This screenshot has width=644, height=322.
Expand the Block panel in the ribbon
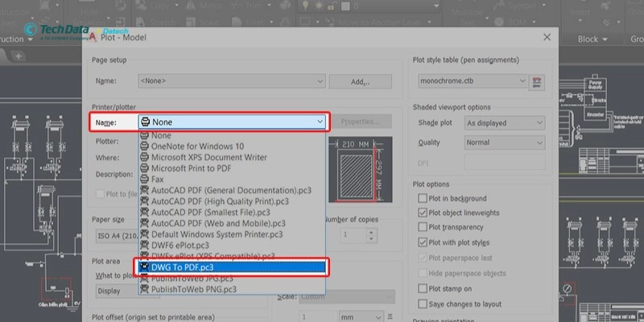[x=592, y=39]
